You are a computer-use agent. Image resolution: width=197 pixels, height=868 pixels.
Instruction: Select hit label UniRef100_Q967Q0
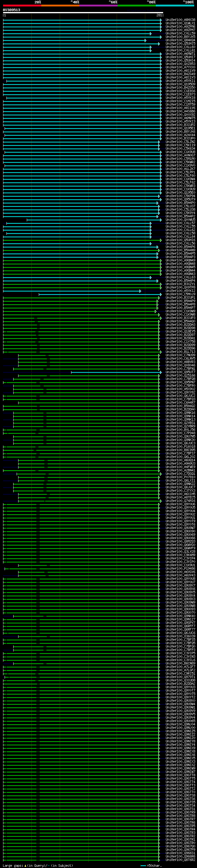(x=180, y=846)
